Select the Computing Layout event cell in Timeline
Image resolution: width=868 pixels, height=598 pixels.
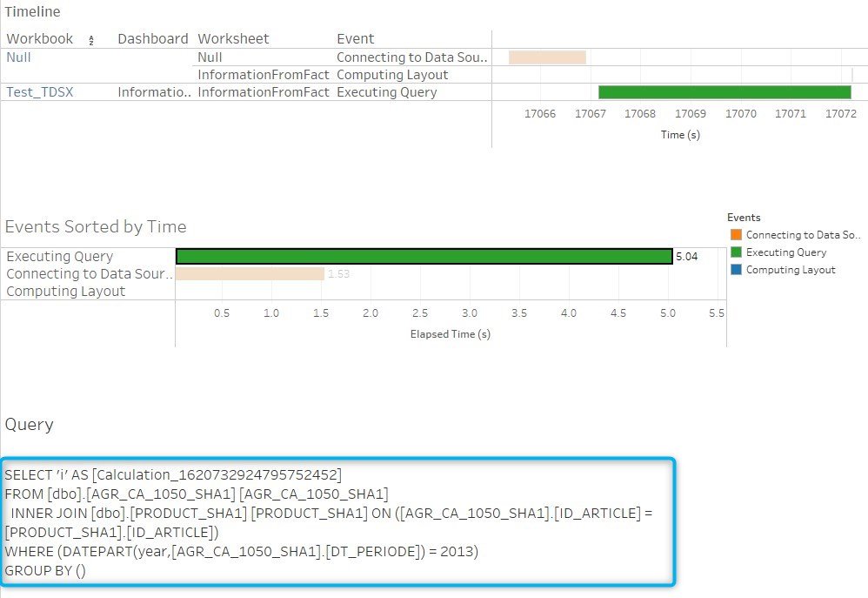392,75
